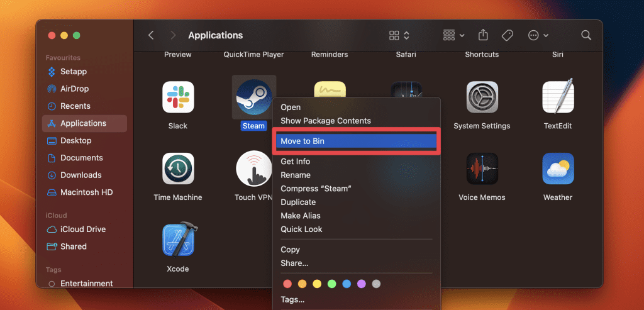The width and height of the screenshot is (644, 310).
Task: Apply the red colour tag dot
Action: (x=287, y=284)
